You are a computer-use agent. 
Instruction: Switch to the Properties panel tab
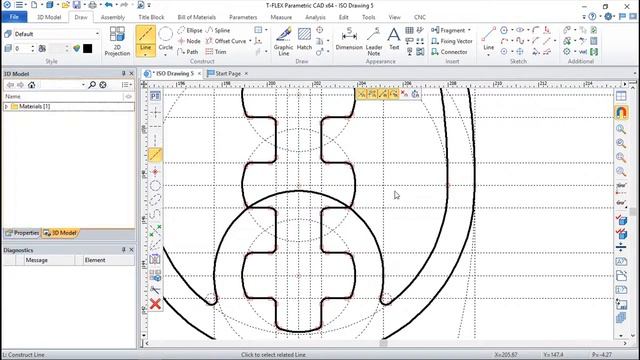(x=22, y=233)
